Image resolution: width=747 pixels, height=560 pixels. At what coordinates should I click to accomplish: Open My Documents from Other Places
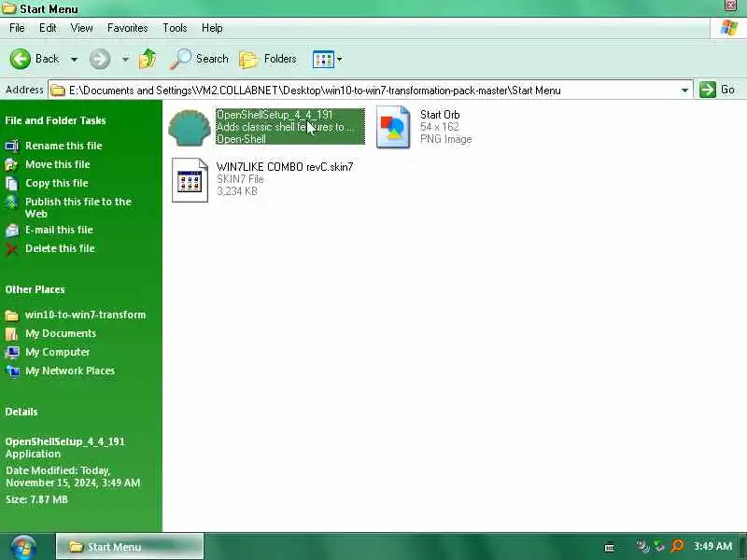point(61,334)
